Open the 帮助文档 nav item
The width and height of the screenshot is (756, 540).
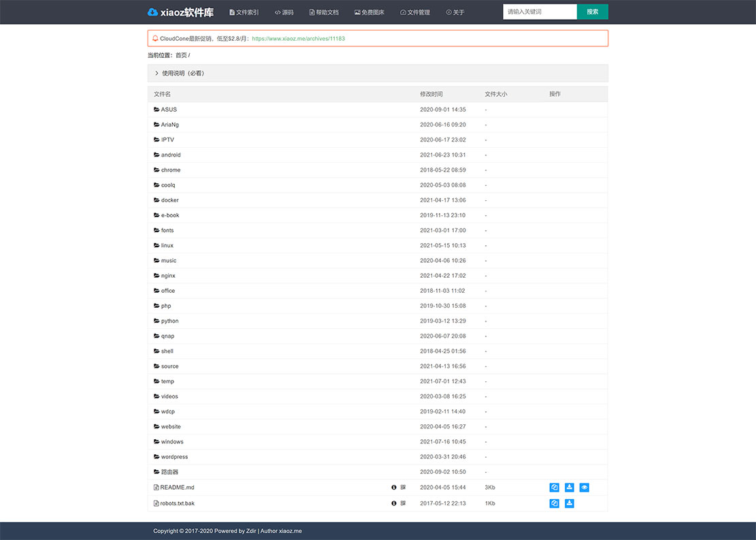tap(324, 12)
